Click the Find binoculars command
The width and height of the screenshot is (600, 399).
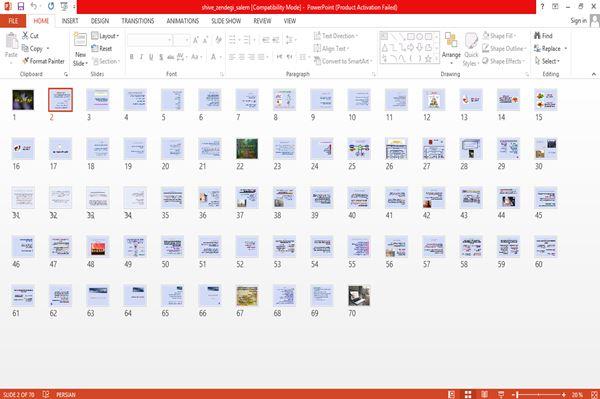[x=543, y=36]
